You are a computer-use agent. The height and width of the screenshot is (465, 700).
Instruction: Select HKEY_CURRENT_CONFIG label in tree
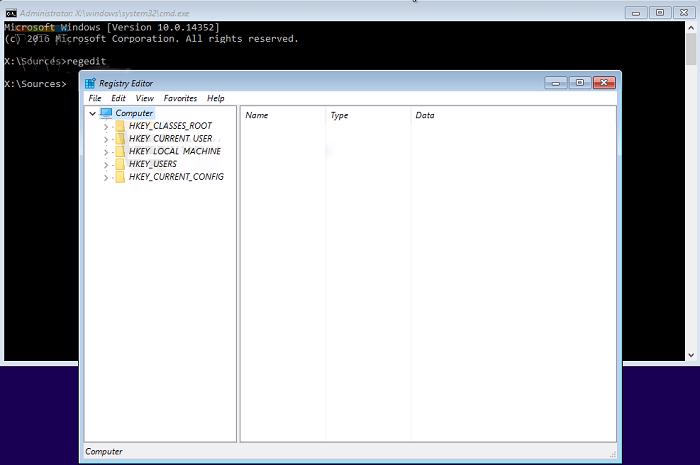176,177
